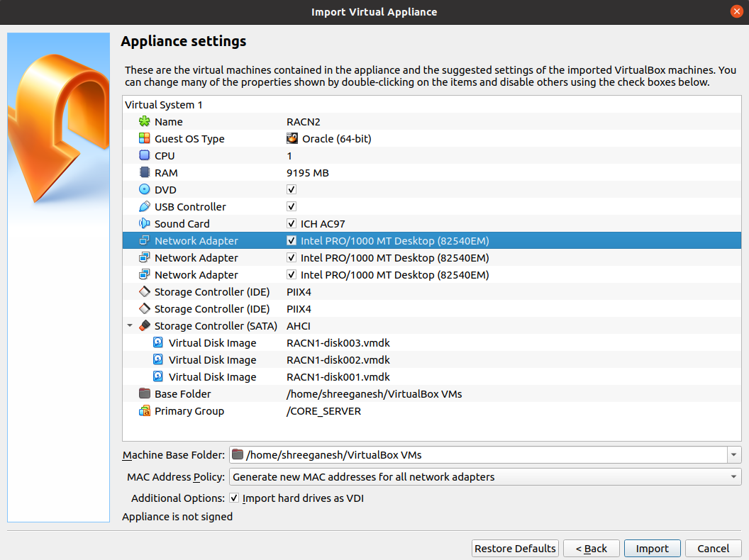Click the 9195 MB RAM value
749x560 pixels.
tap(308, 173)
